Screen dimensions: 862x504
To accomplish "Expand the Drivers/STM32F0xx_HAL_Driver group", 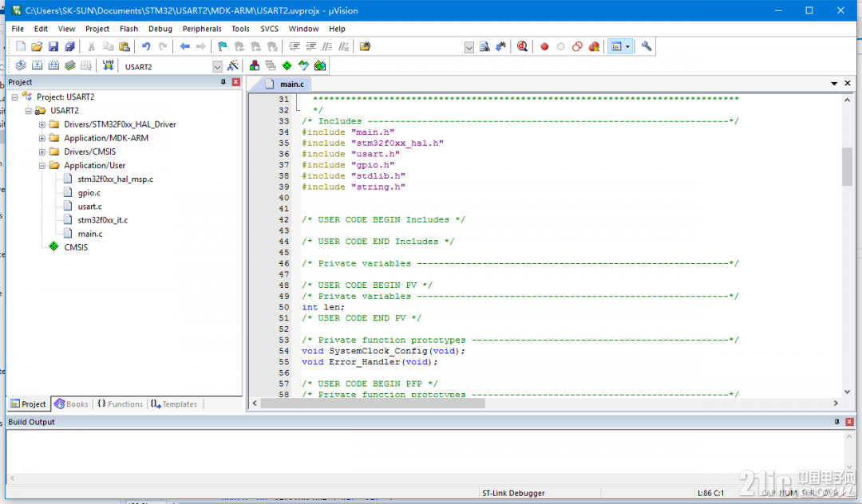I will click(x=42, y=124).
